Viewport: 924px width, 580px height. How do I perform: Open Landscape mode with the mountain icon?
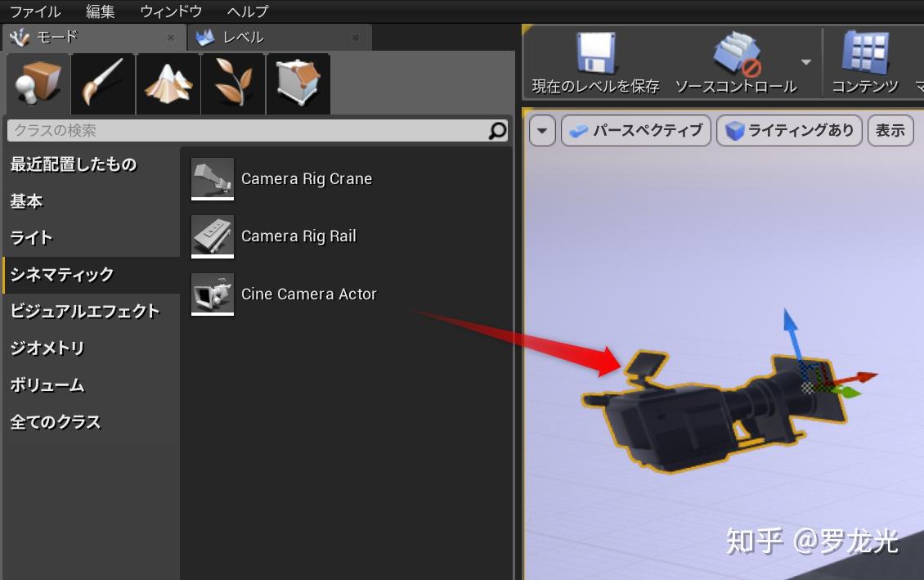point(167,83)
